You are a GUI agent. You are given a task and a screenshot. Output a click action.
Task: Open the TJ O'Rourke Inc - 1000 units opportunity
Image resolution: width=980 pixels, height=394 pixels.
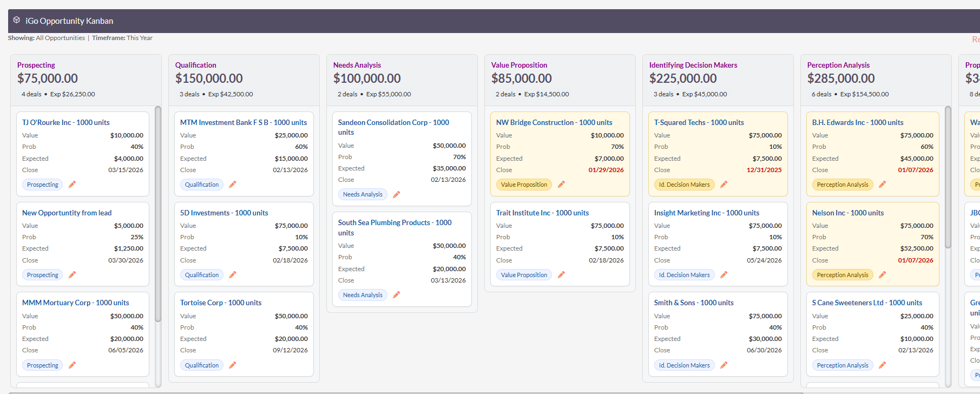click(x=65, y=122)
